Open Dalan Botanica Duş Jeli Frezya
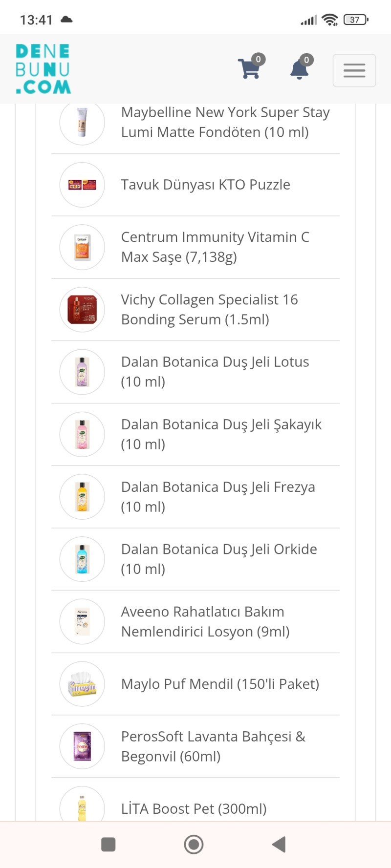Screen dimensions: 391x868 (218, 496)
